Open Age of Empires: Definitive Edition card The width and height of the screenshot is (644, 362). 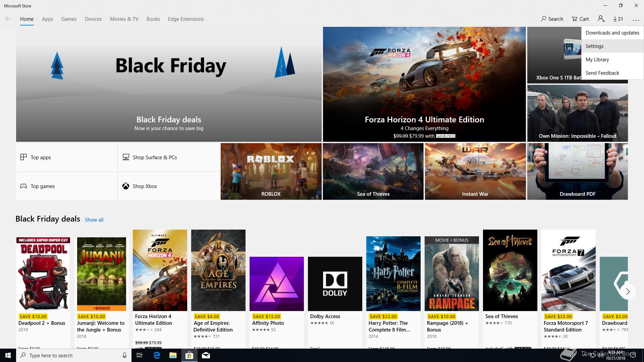[218, 288]
